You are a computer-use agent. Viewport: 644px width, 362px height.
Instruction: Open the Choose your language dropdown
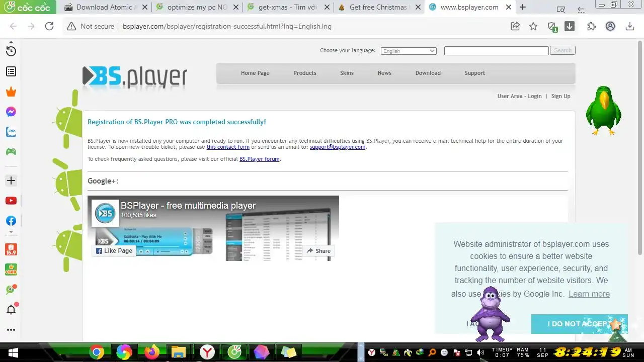pos(409,51)
